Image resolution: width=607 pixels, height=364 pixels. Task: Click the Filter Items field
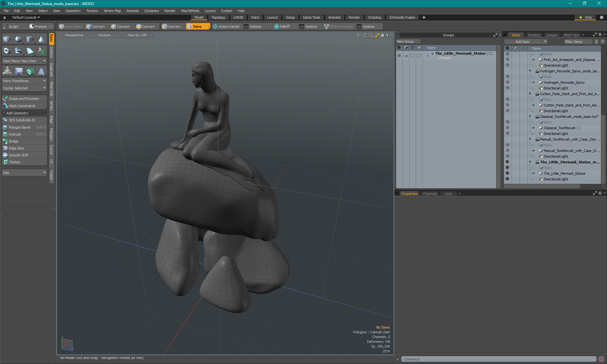pos(578,42)
